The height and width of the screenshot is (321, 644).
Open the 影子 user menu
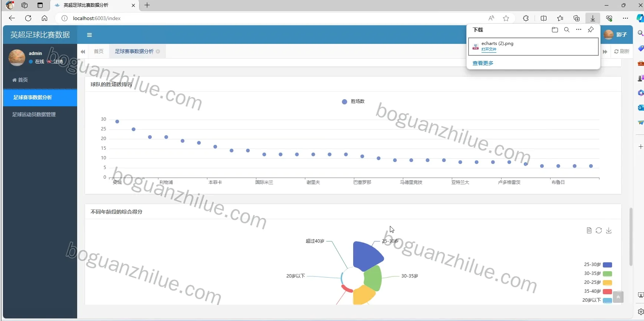pos(615,35)
